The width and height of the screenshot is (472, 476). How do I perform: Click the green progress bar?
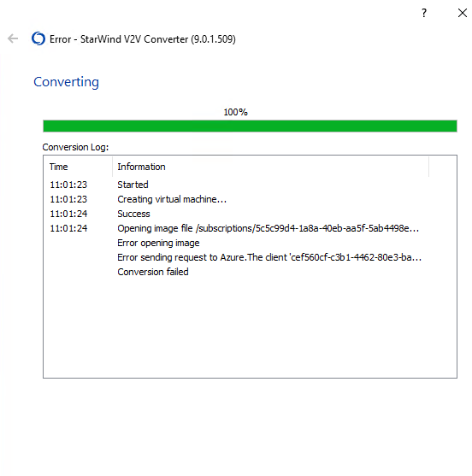click(x=250, y=126)
